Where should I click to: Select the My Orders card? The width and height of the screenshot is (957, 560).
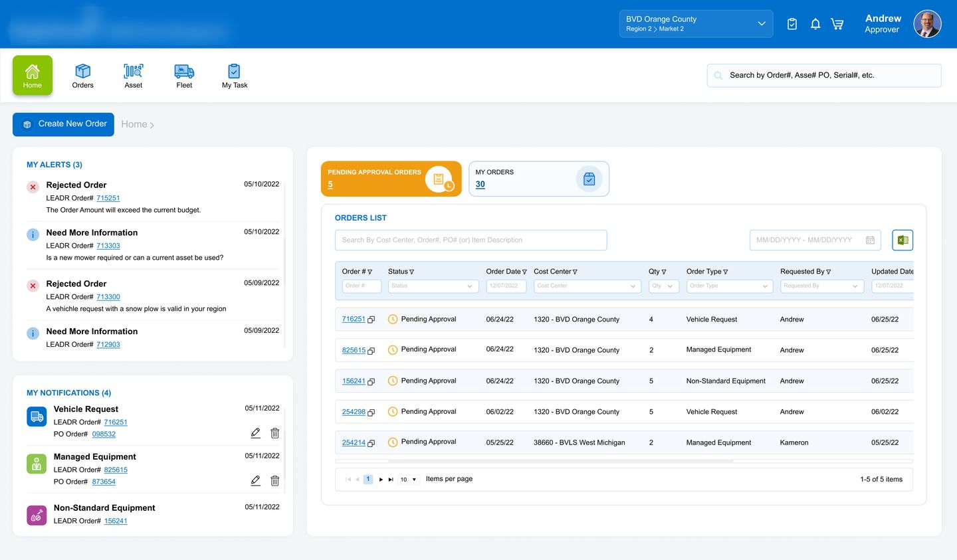(x=539, y=179)
